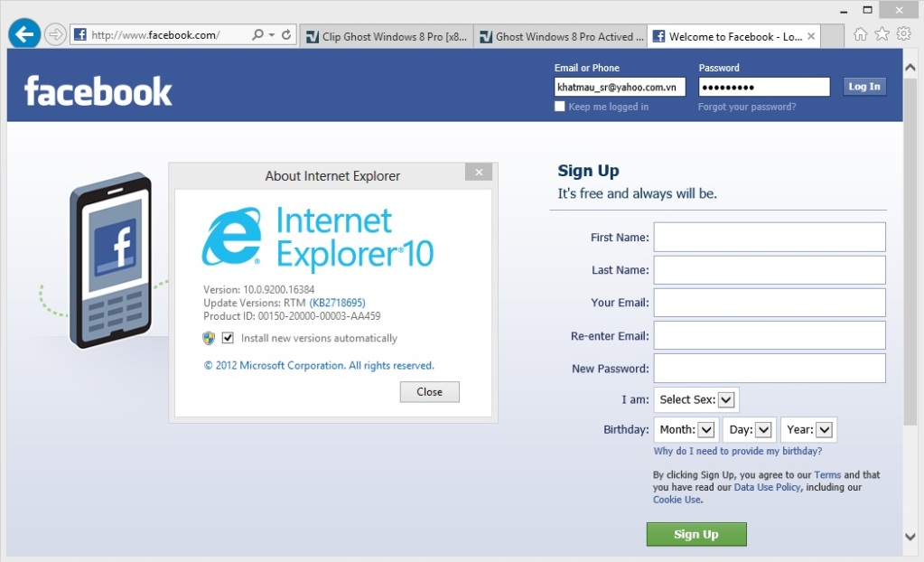Click the facebook logo

[x=98, y=91]
